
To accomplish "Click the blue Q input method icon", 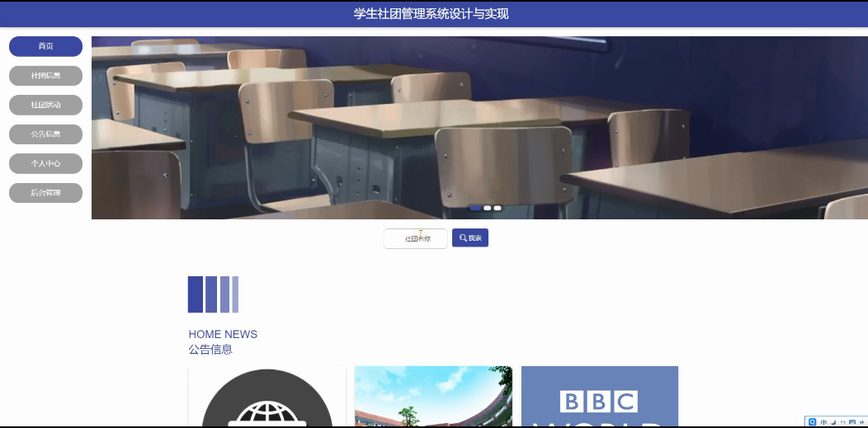I will click(x=812, y=422).
